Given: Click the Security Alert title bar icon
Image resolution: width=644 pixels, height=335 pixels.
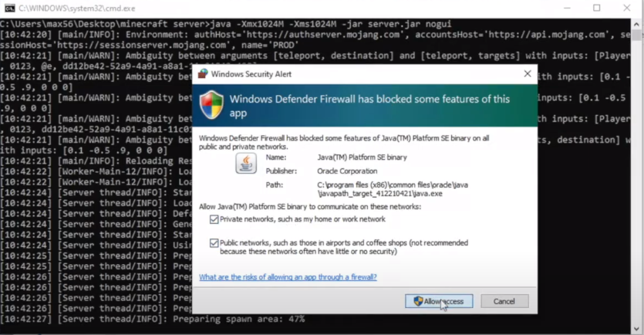Looking at the screenshot, I should click(x=203, y=74).
